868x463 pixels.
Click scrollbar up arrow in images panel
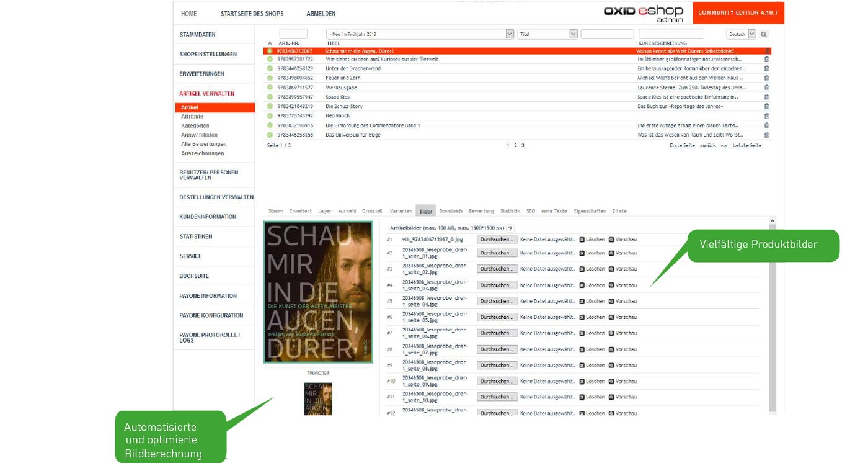[x=773, y=220]
